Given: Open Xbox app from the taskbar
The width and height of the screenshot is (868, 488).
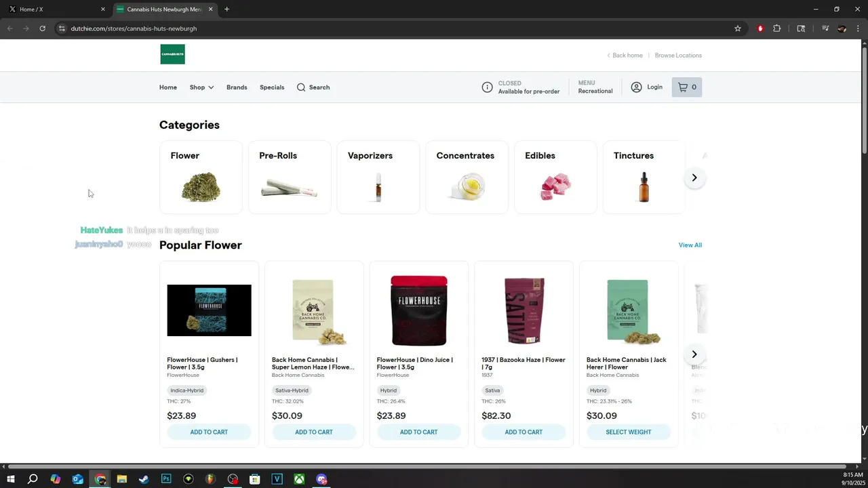Looking at the screenshot, I should pos(299,479).
